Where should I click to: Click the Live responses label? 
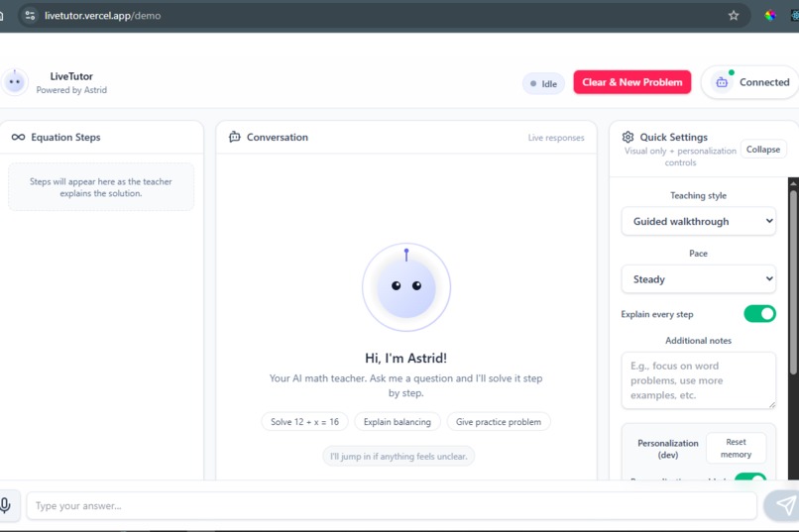[556, 138]
